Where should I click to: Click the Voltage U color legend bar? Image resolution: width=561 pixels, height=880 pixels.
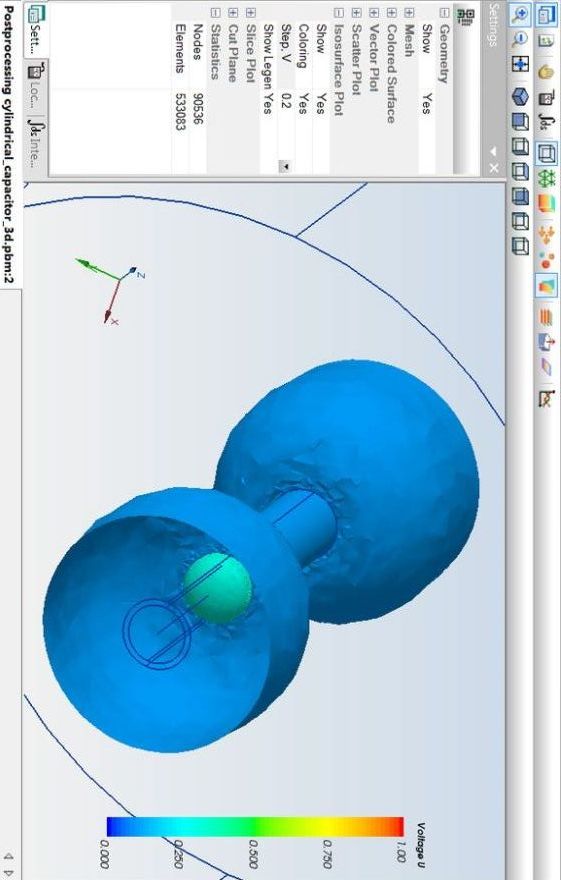255,826
